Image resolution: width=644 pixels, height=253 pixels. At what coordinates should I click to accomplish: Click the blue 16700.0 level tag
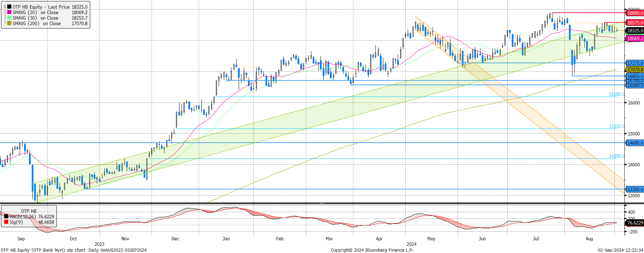point(635,81)
